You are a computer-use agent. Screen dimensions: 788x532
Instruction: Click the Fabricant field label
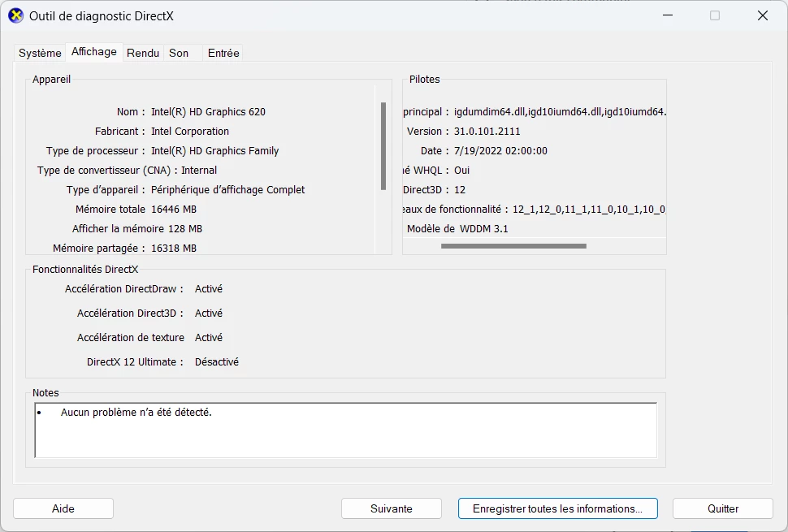point(120,131)
